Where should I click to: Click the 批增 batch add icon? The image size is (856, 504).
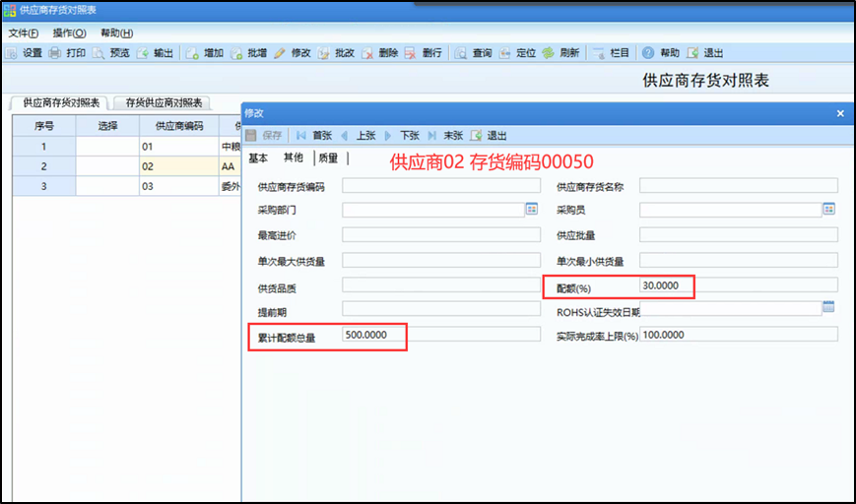(x=235, y=53)
